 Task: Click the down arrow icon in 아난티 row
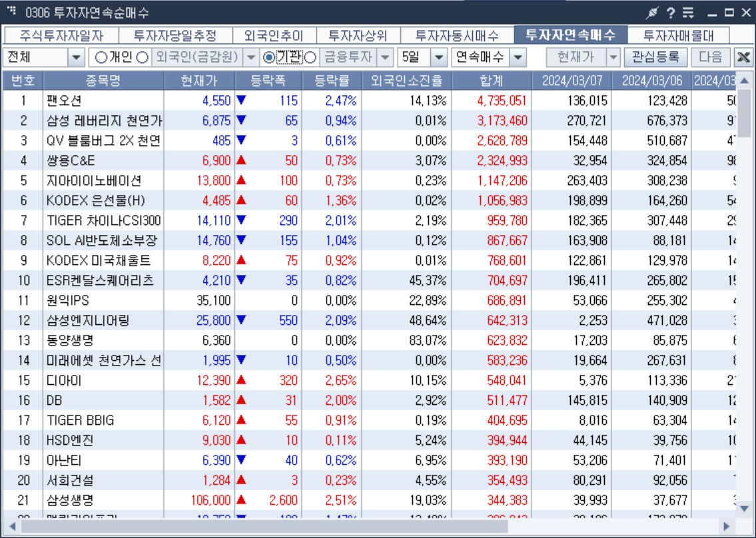(x=242, y=460)
